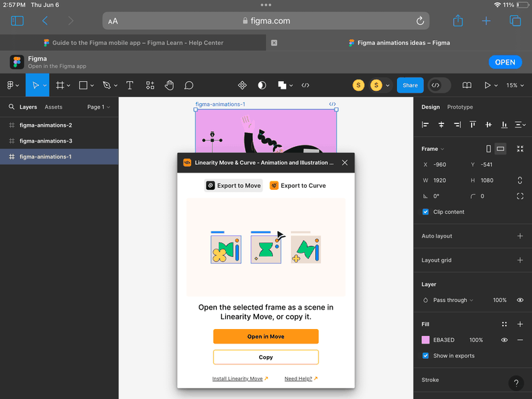Click the Create component icon
This screenshot has height=399, width=532.
(242, 85)
